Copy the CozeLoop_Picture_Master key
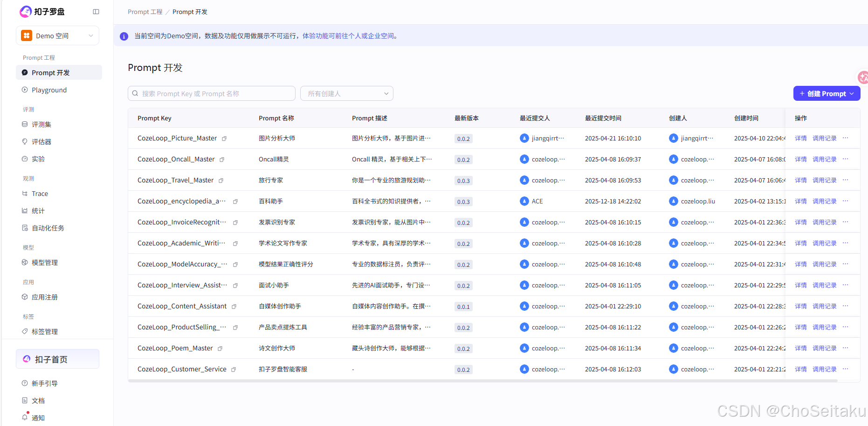 pos(224,139)
